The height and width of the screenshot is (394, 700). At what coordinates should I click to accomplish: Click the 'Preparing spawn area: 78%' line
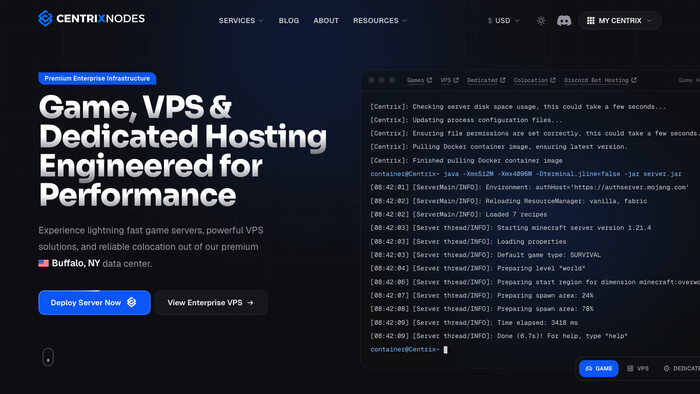pos(482,309)
